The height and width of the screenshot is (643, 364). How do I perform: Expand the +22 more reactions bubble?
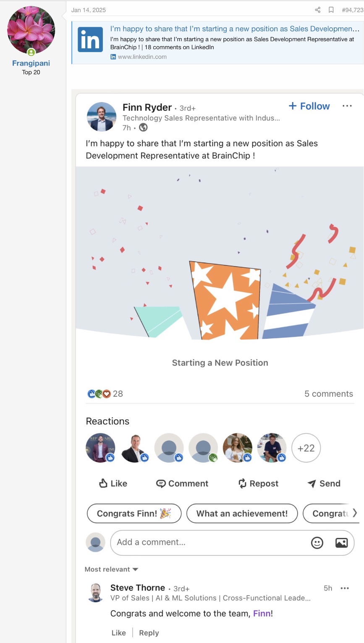(x=306, y=448)
